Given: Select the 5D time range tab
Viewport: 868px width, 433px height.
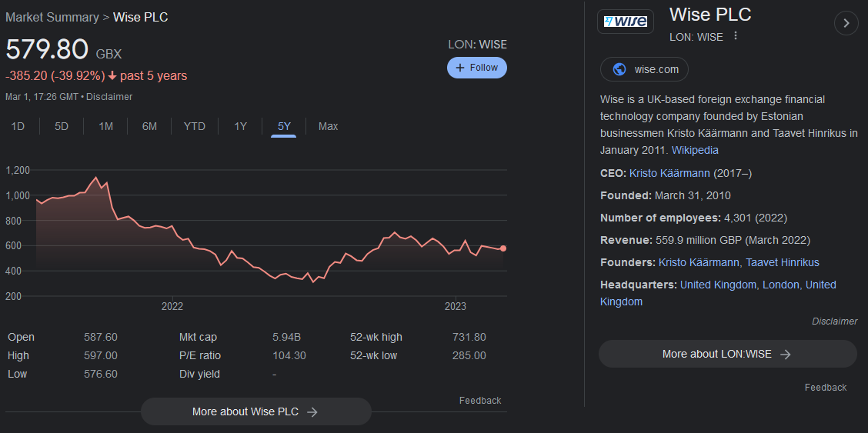Looking at the screenshot, I should point(62,126).
